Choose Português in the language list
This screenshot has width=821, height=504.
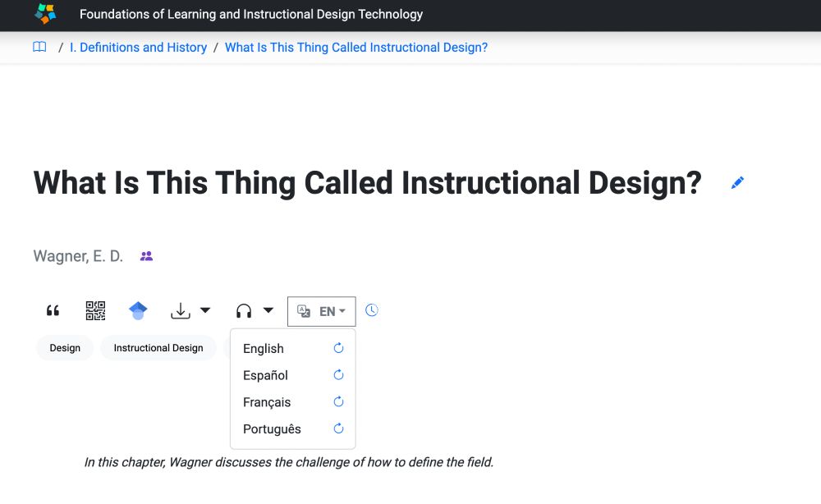pyautogui.click(x=272, y=429)
